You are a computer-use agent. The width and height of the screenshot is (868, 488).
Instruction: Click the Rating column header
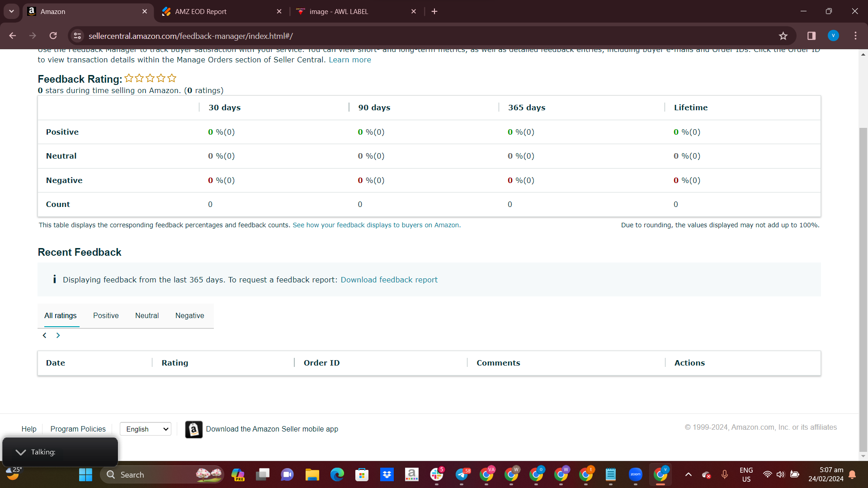[175, 363]
